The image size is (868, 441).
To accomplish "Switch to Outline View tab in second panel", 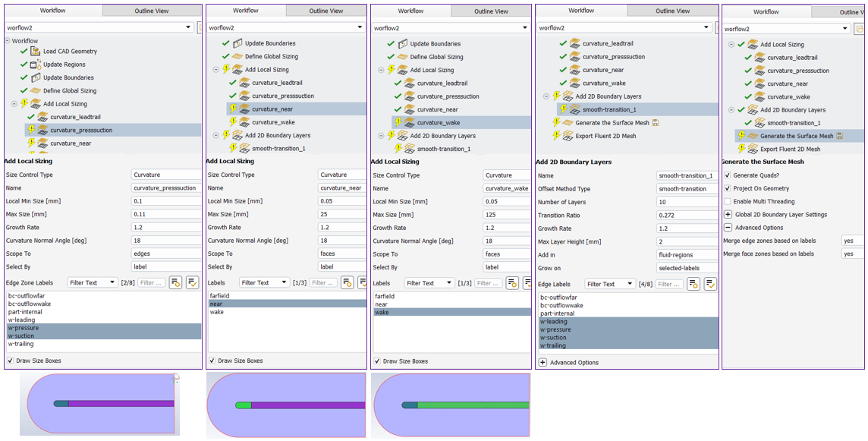I will point(326,11).
